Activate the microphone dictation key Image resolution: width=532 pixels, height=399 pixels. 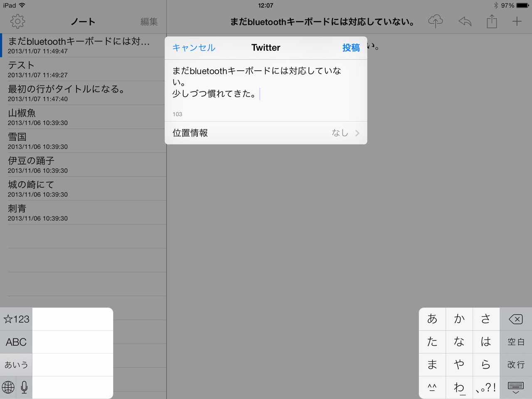pyautogui.click(x=24, y=387)
